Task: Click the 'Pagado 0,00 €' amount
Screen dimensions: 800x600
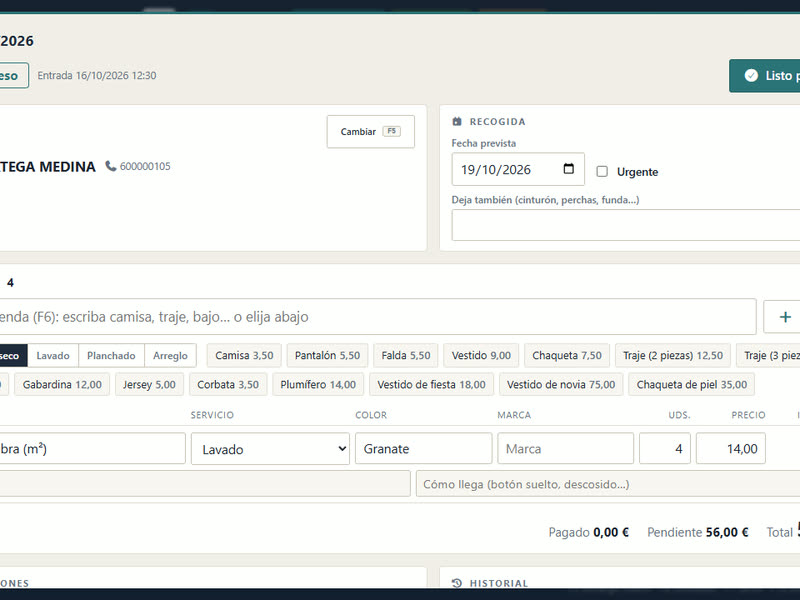Action: click(x=589, y=532)
